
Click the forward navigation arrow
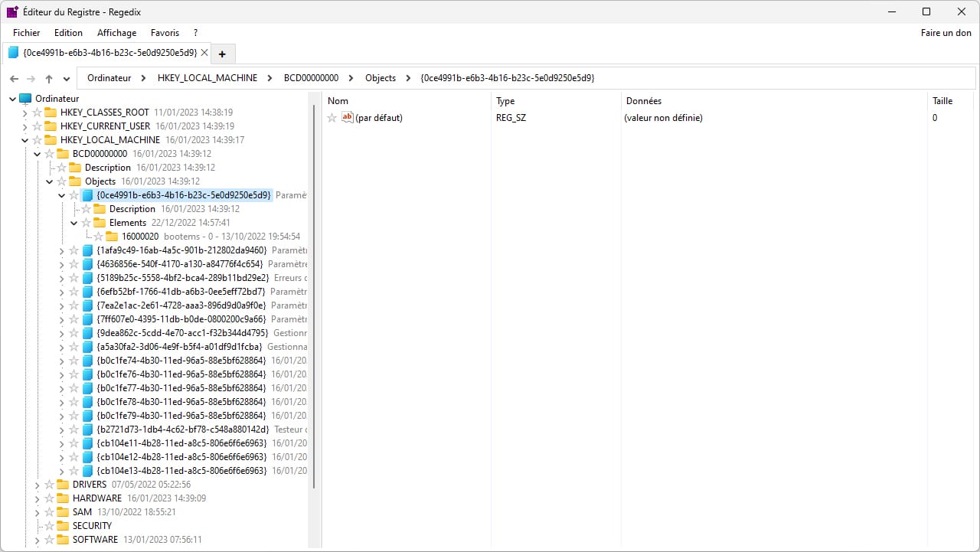(x=31, y=79)
